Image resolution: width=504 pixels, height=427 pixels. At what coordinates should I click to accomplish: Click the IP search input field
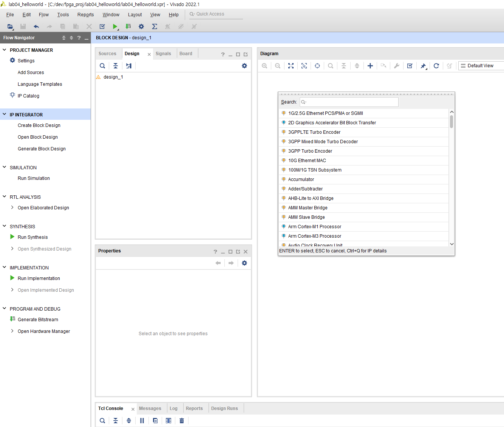click(x=349, y=102)
